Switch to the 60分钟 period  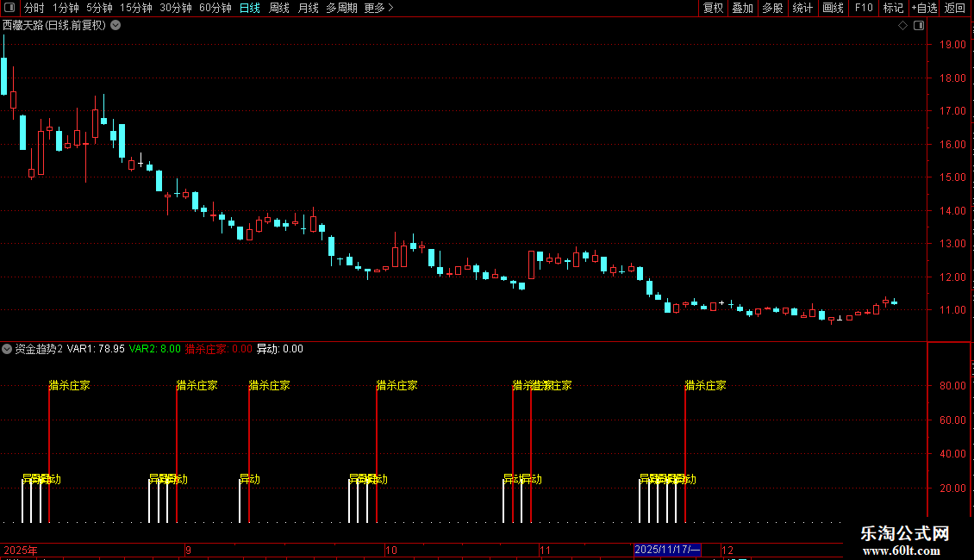point(215,8)
